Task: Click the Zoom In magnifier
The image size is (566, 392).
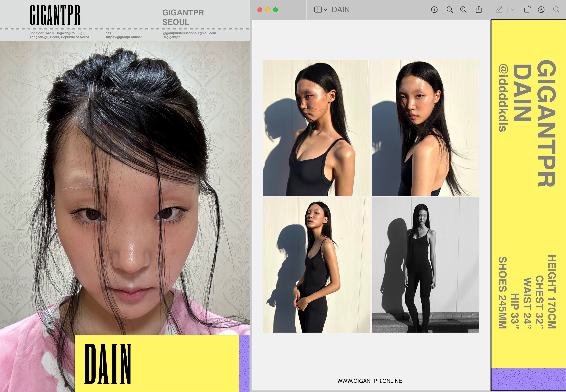Action: click(x=463, y=10)
